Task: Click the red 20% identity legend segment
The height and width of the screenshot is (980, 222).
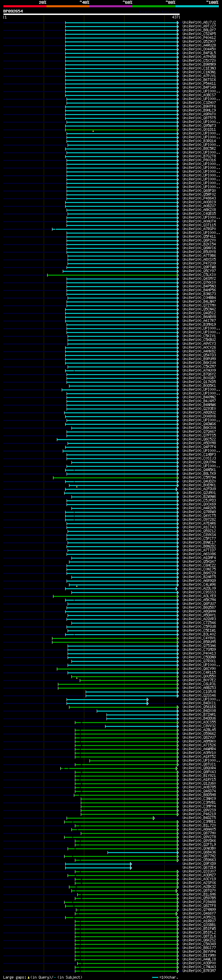Action: [x=25, y=6]
